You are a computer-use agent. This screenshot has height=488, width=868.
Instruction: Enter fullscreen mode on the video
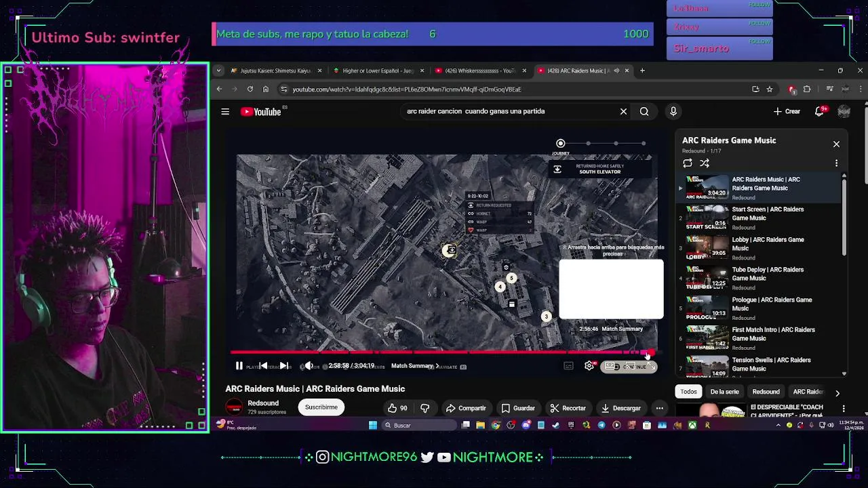[650, 366]
